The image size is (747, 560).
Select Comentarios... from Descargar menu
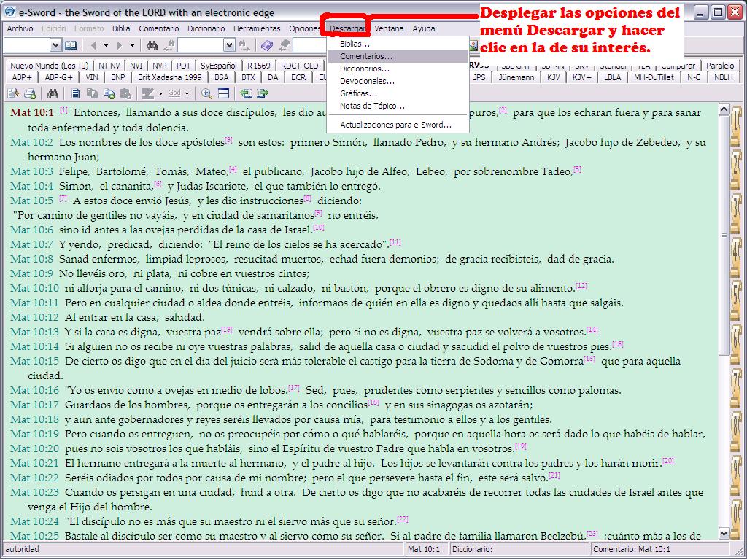pyautogui.click(x=398, y=56)
